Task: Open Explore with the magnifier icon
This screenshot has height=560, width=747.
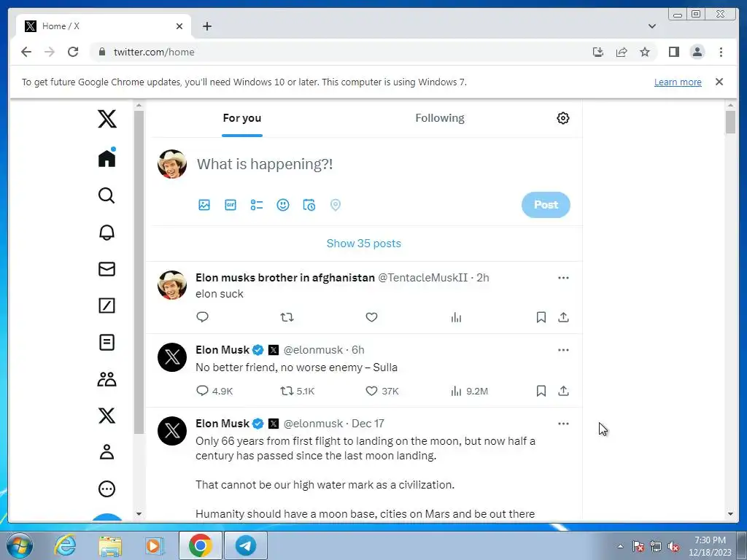Action: tap(107, 195)
